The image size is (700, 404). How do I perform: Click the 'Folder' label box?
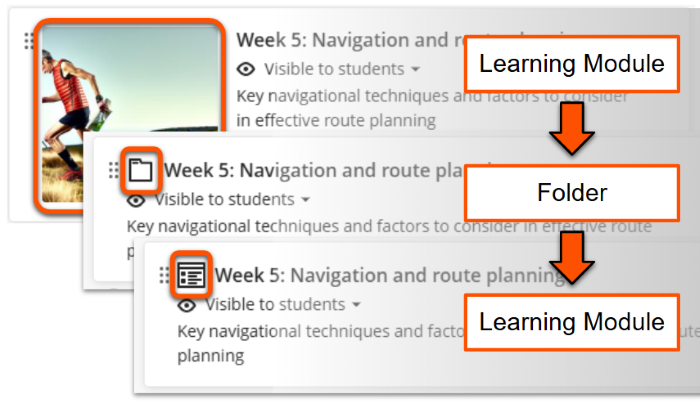[571, 191]
